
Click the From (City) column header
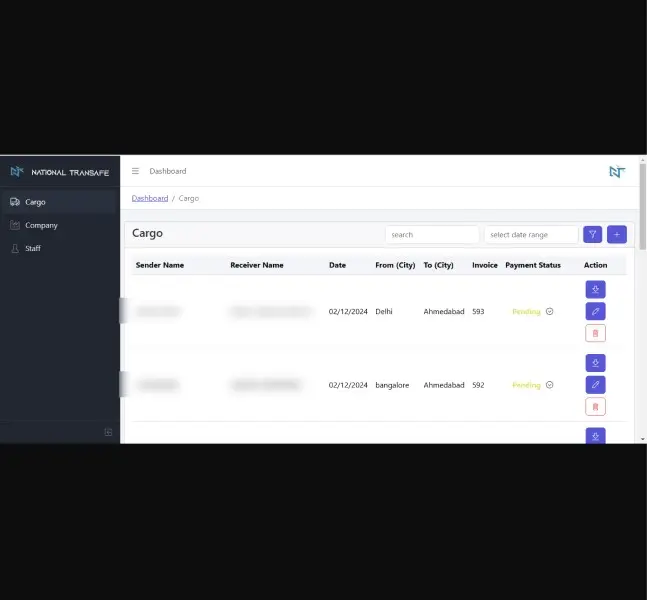click(395, 265)
